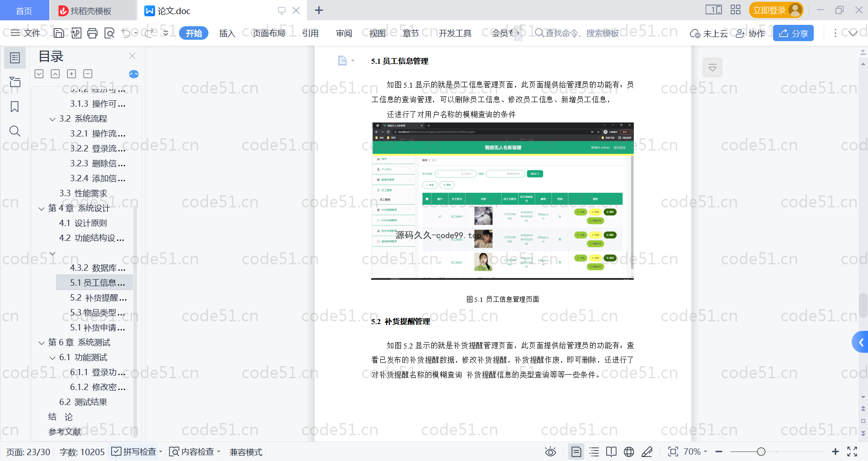Click the Print Preview icon
This screenshot has height=461, width=868.
pos(109,33)
